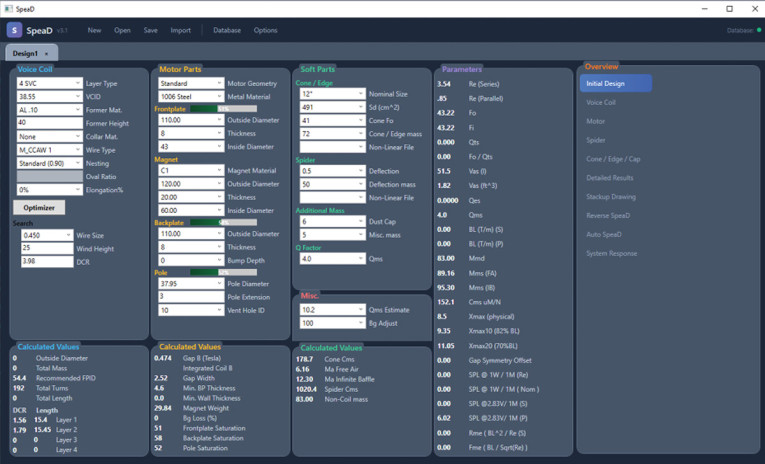Screen dimensions: 765x464
Task: Close the Design1 tab
Action: point(46,54)
